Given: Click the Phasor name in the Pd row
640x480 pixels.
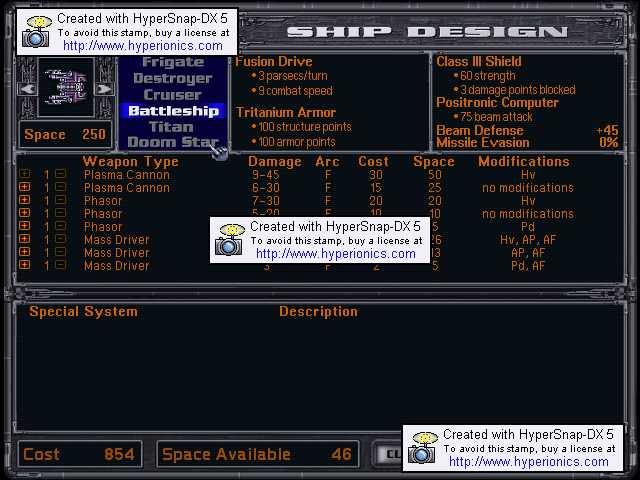Looking at the screenshot, I should (103, 227).
